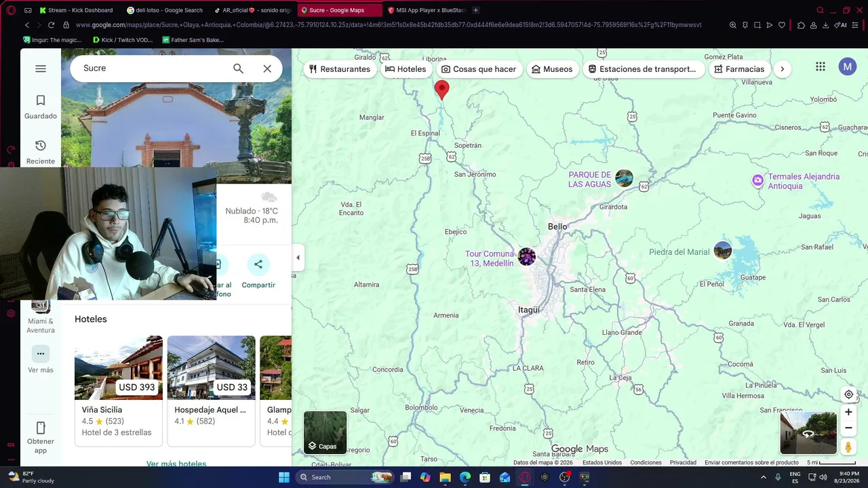The width and height of the screenshot is (868, 488).
Task: Open Miami & Aventura recent item
Action: [41, 317]
